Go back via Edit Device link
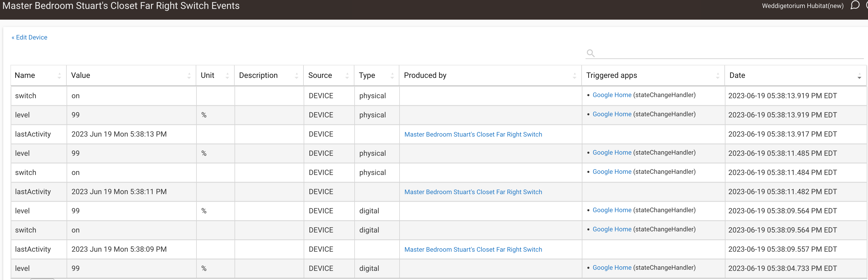The width and height of the screenshot is (868, 280). point(29,37)
